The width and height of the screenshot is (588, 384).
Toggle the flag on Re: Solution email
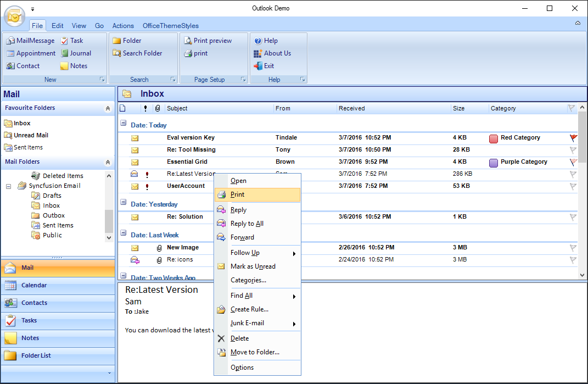(573, 216)
